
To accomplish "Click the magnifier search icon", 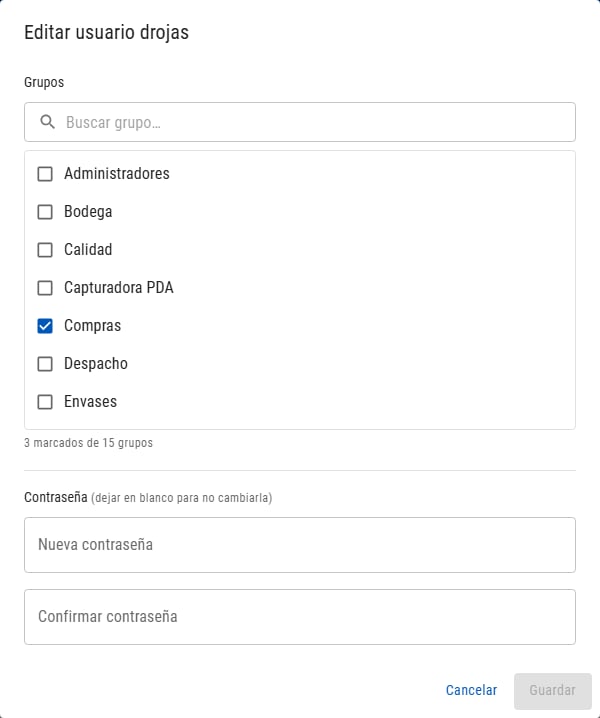I will pos(47,122).
